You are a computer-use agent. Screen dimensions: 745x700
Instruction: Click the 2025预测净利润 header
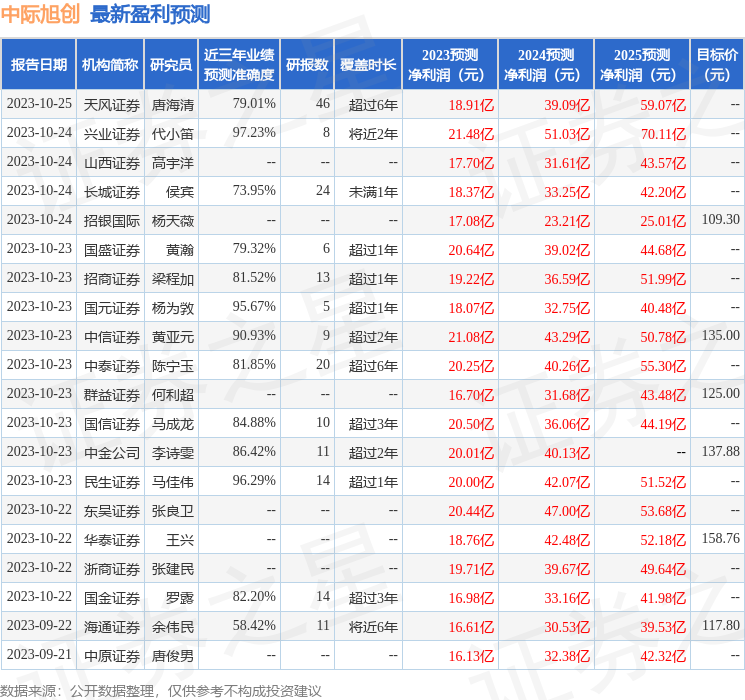642,65
